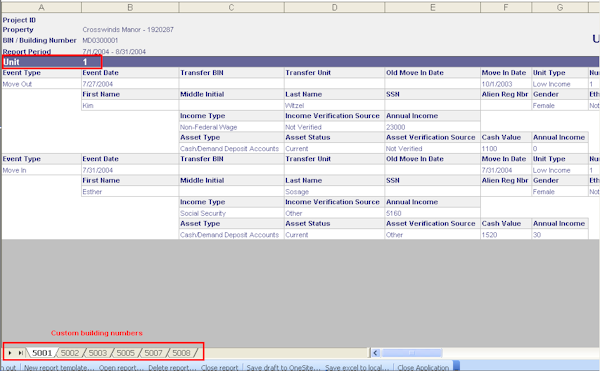Click Open report... in bottom toolbar
600x371 pixels.
(121, 367)
